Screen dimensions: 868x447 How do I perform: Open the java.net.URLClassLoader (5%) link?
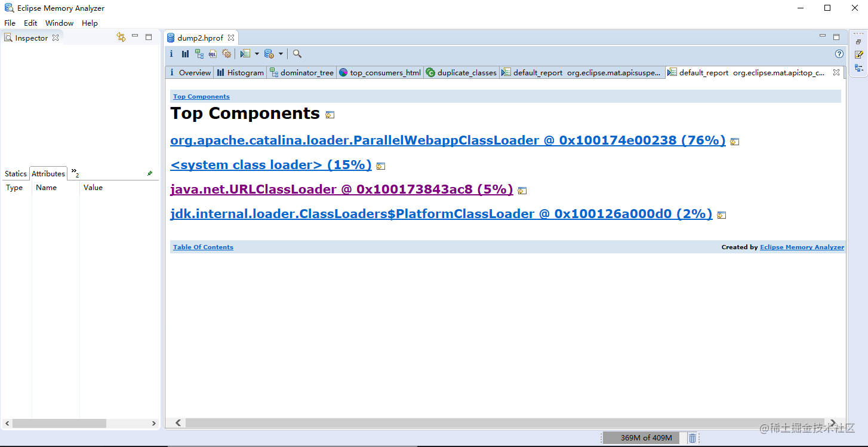(x=341, y=189)
